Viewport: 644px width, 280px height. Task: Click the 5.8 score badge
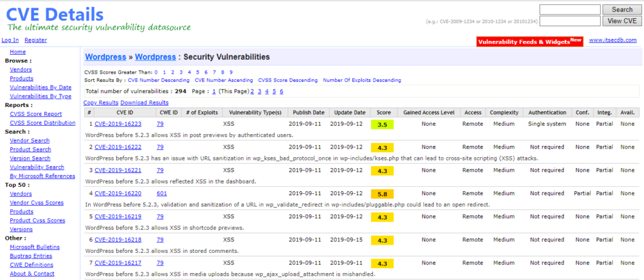coord(382,194)
